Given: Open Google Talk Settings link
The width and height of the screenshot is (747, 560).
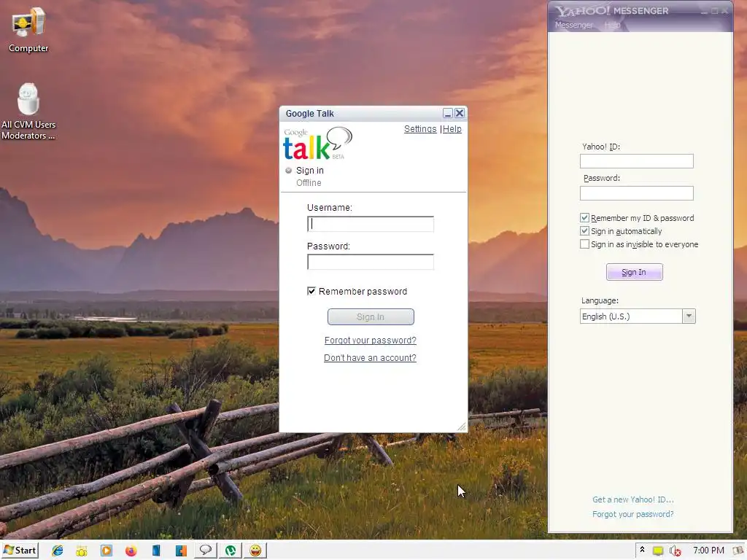Looking at the screenshot, I should tap(420, 129).
